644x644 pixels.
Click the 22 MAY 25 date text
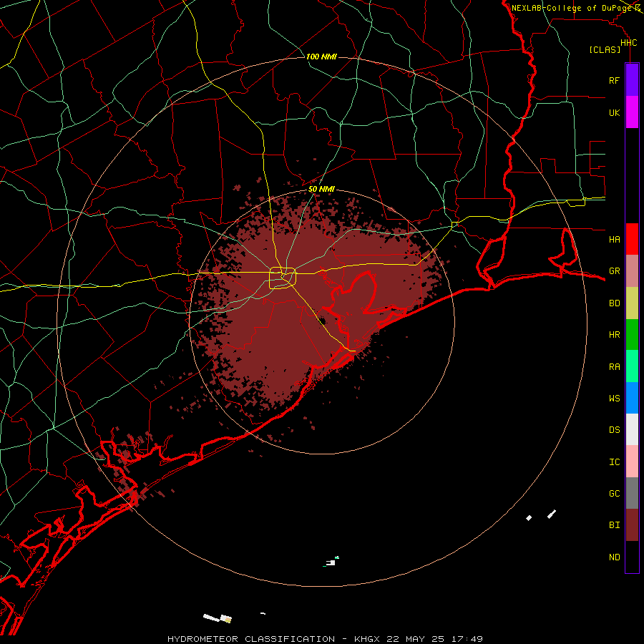415,639
